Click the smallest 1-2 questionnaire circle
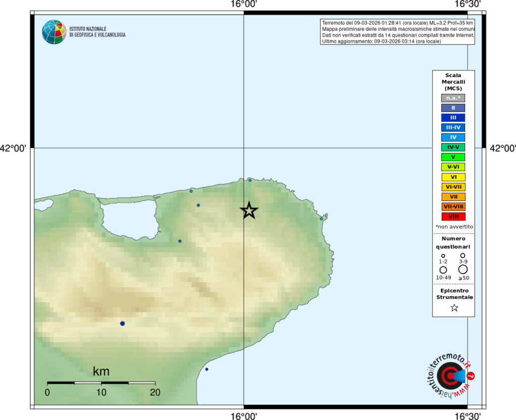 coord(443,256)
